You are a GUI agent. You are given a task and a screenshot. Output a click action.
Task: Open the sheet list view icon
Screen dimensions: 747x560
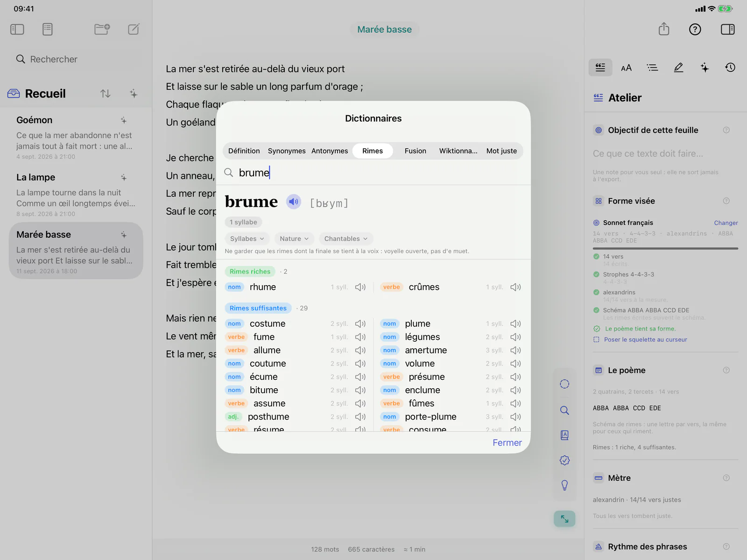[47, 29]
